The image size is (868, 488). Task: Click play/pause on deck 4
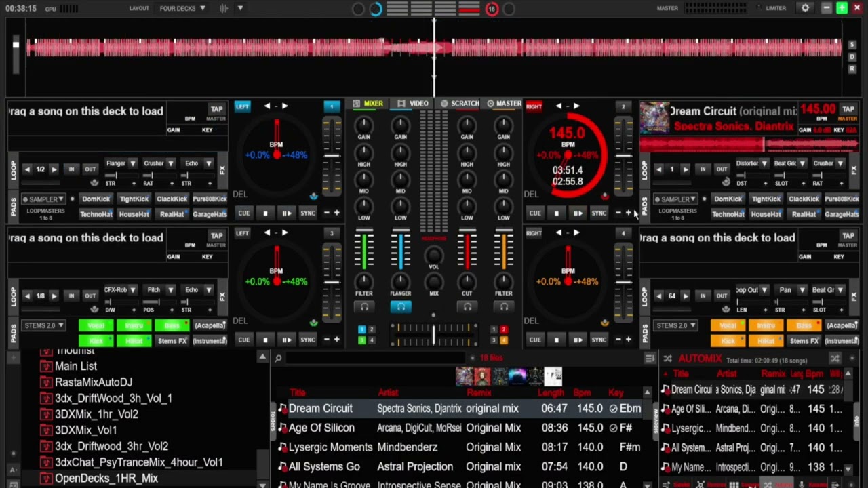point(577,340)
